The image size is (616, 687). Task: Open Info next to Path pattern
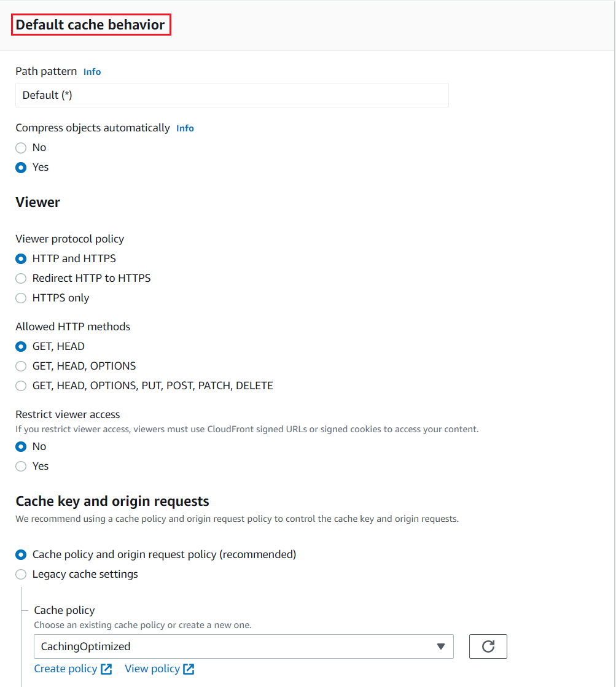(x=92, y=72)
